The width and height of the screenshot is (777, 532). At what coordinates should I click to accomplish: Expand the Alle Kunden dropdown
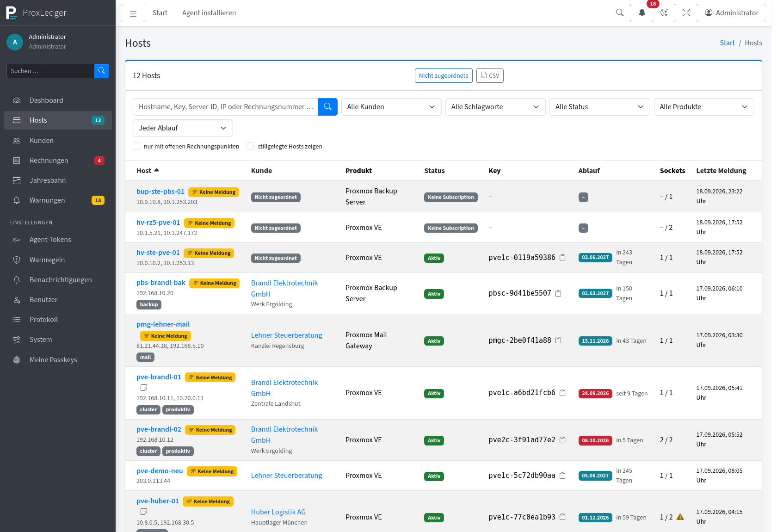point(391,107)
